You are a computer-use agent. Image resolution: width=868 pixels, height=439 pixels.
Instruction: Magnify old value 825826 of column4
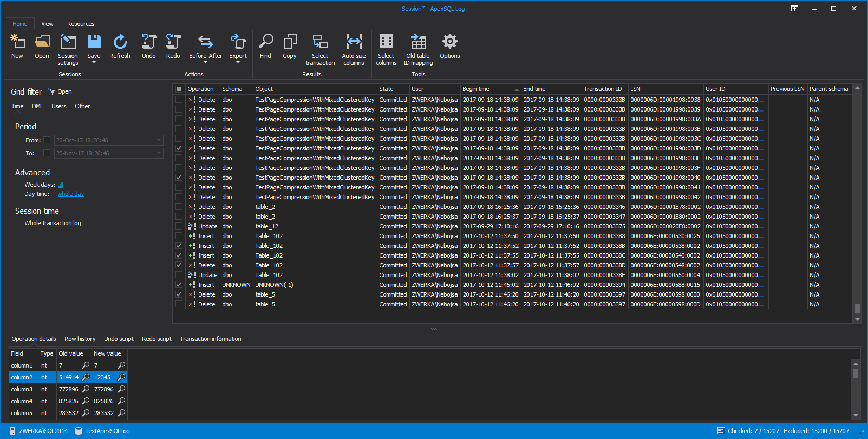[x=86, y=401]
